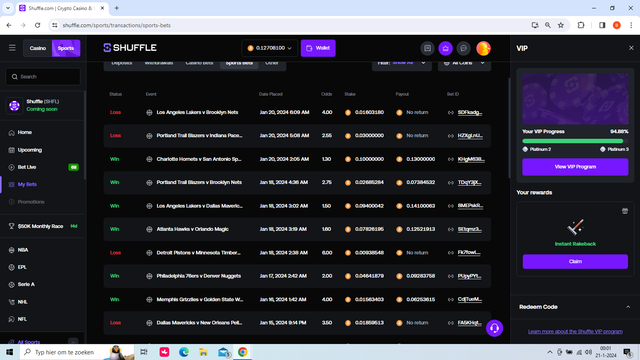The height and width of the screenshot is (360, 640).
Task: Open the Shuffle VIP program link
Action: (x=575, y=331)
